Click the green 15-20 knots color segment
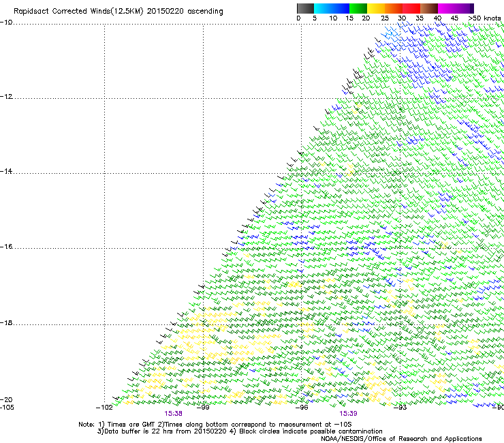The image size is (504, 443). coord(358,8)
